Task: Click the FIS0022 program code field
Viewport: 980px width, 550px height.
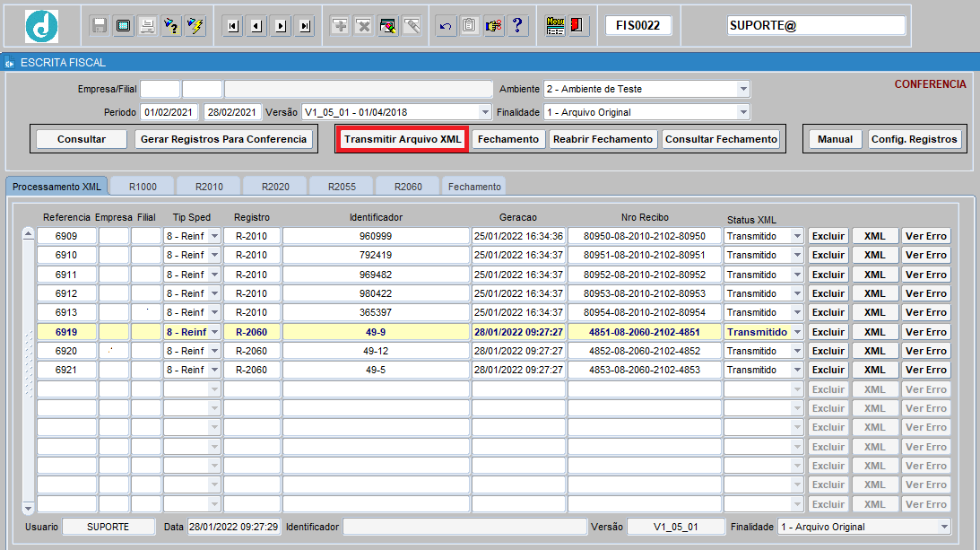Action: click(x=638, y=26)
